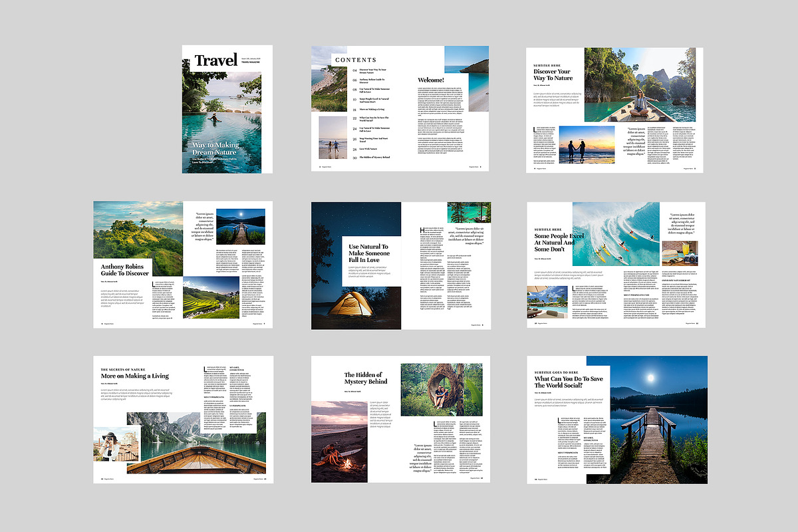
Task: Click "THE SECRETS OF NATURE" subtitle
Action: (123, 369)
